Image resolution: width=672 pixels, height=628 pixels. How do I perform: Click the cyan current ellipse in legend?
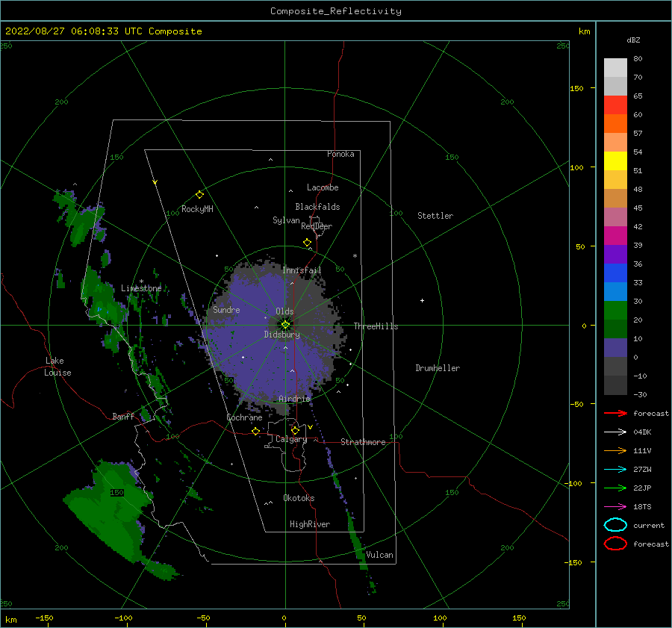point(615,525)
